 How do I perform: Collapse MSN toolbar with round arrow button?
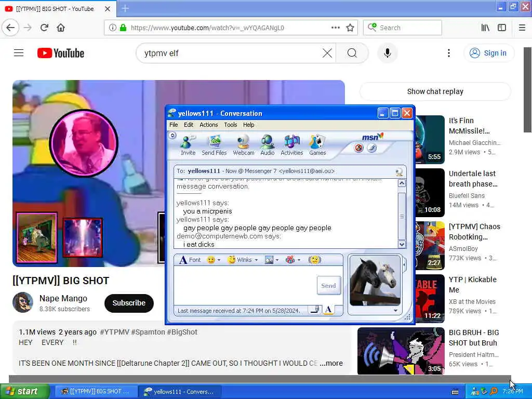tap(172, 136)
